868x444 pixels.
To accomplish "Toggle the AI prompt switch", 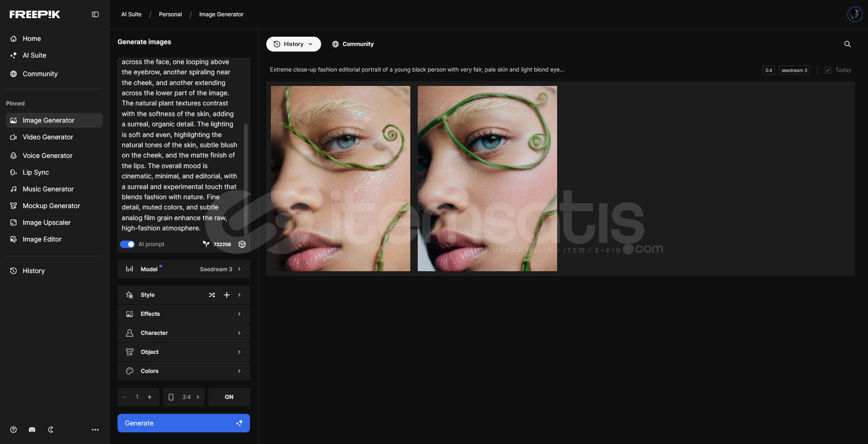I will tap(127, 244).
